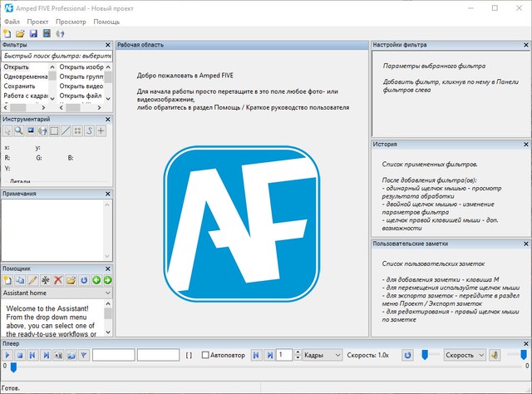Click the red X delete icon in Помощник
Image resolution: width=532 pixels, height=394 pixels.
point(58,281)
